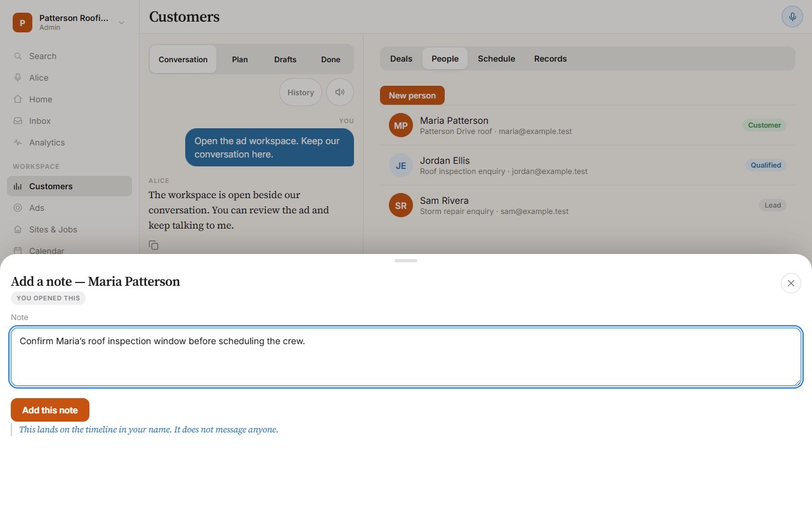Select the People tab

click(445, 58)
